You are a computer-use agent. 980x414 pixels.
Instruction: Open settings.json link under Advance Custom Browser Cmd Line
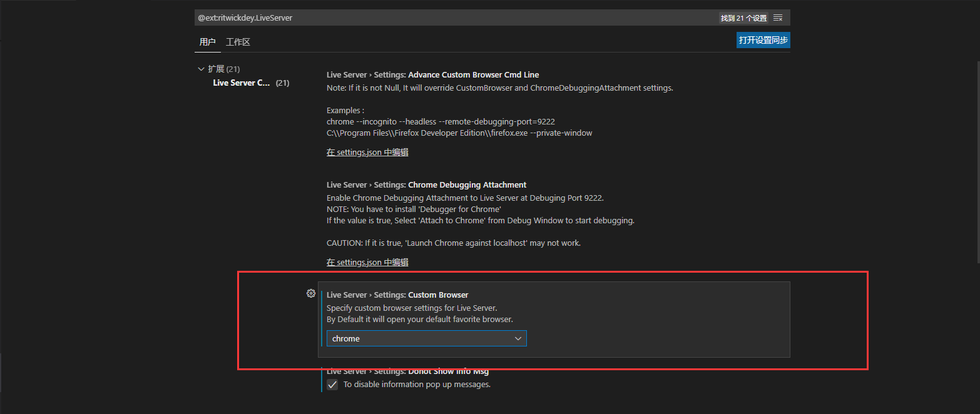click(x=367, y=152)
